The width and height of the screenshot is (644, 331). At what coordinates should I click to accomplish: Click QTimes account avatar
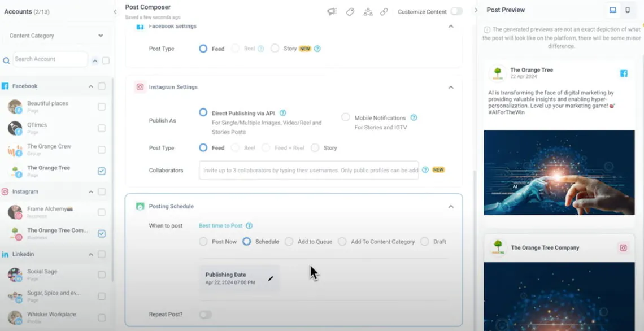point(15,128)
